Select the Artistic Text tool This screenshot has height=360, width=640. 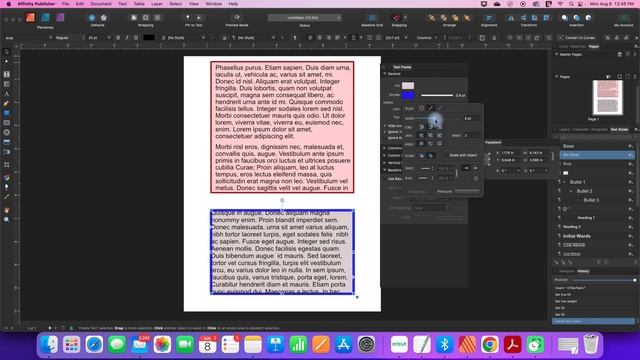[x=7, y=94]
